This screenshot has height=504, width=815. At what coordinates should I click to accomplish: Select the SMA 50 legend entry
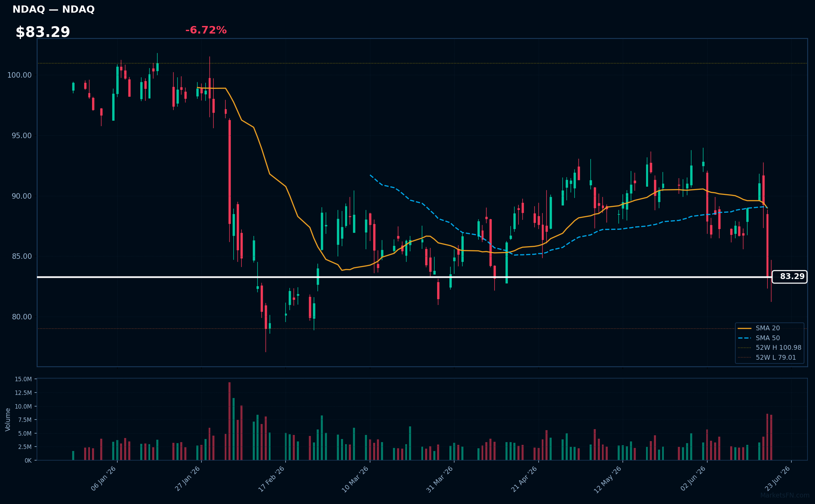pos(768,338)
